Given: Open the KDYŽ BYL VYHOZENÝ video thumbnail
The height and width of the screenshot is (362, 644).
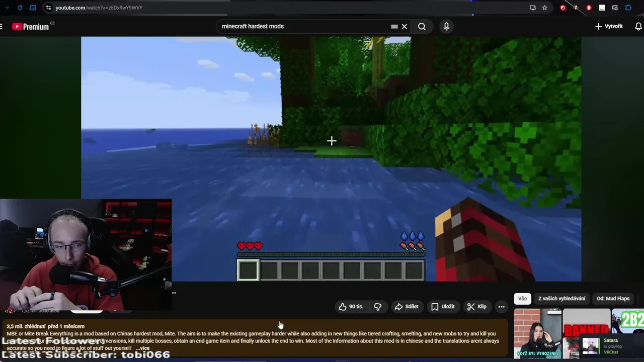Looking at the screenshot, I should coord(537,334).
